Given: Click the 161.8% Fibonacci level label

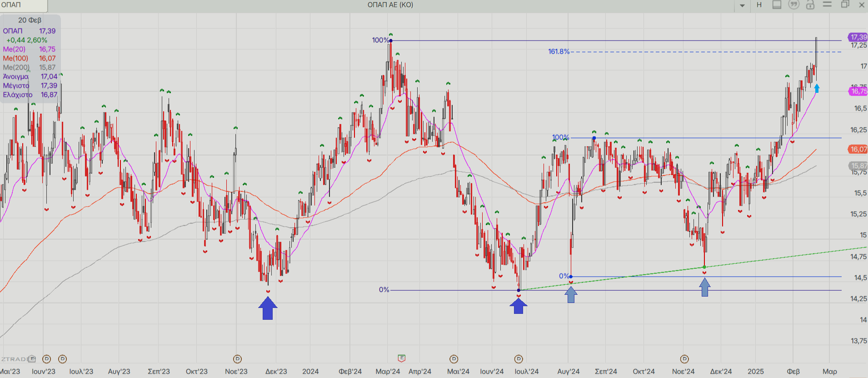Looking at the screenshot, I should [x=559, y=51].
